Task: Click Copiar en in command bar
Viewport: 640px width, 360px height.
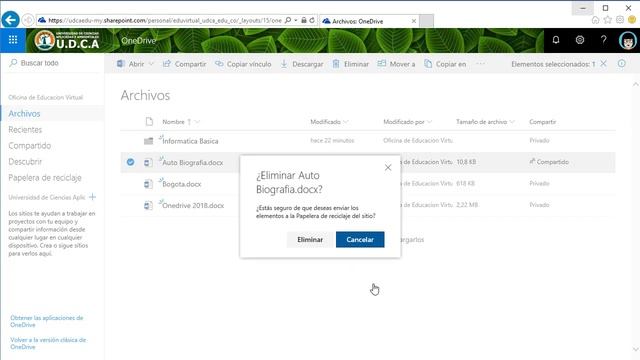Action: click(445, 64)
